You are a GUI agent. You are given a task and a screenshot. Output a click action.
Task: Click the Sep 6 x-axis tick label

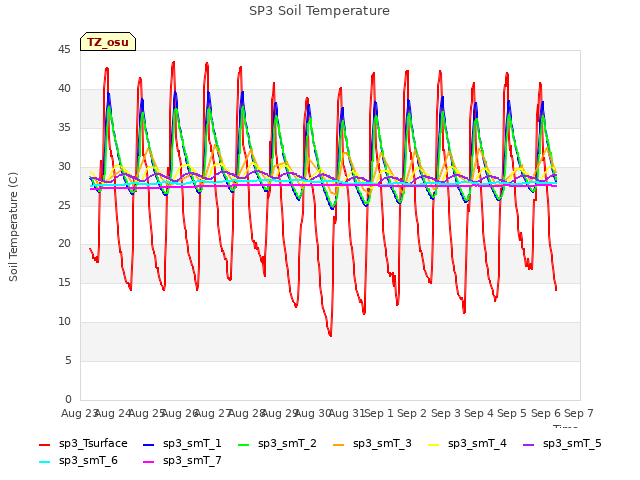(545, 413)
